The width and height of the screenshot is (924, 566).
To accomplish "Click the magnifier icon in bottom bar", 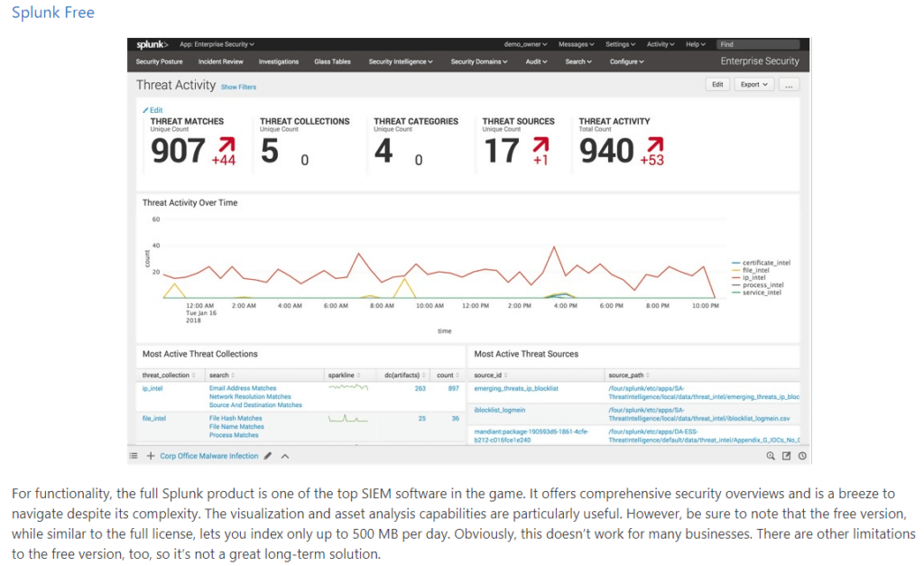I will pos(771,456).
